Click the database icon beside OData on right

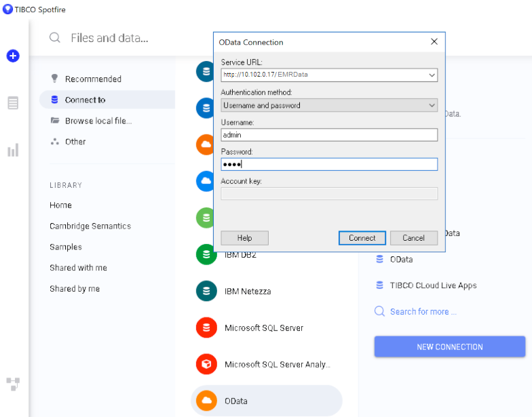380,259
